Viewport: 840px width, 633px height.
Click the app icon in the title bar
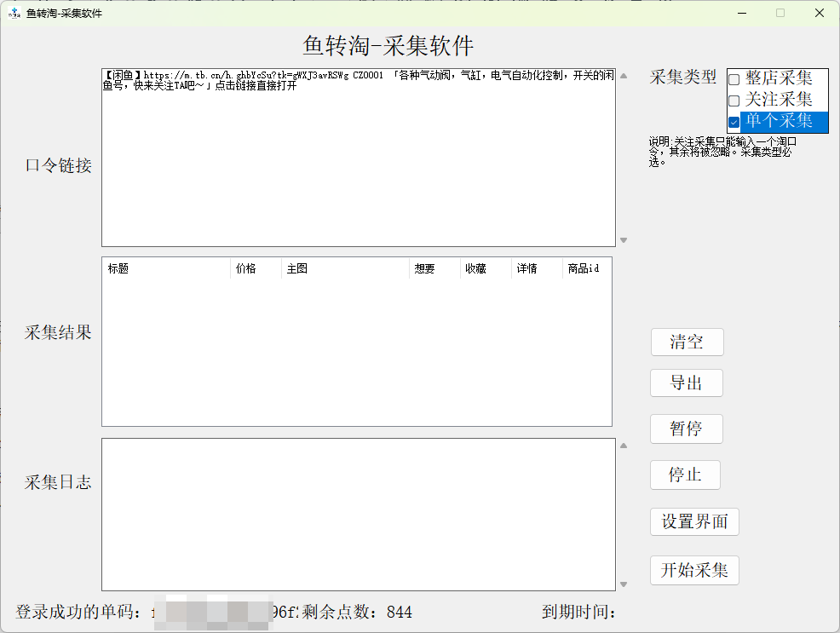[14, 14]
